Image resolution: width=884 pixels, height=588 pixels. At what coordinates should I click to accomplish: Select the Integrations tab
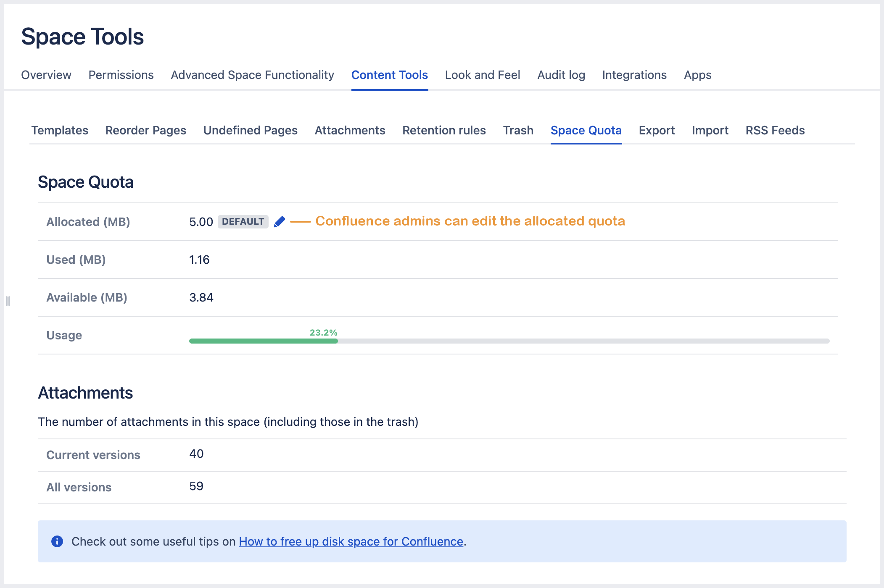click(x=634, y=75)
